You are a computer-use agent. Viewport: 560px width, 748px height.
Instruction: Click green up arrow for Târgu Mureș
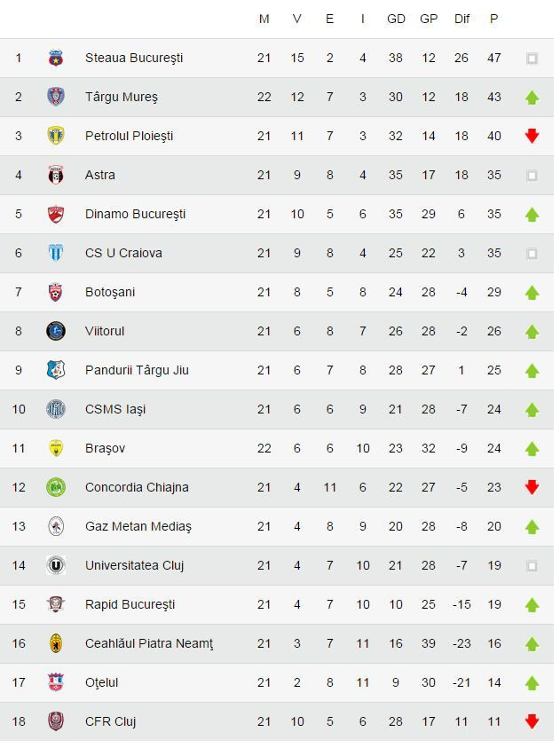pos(532,98)
